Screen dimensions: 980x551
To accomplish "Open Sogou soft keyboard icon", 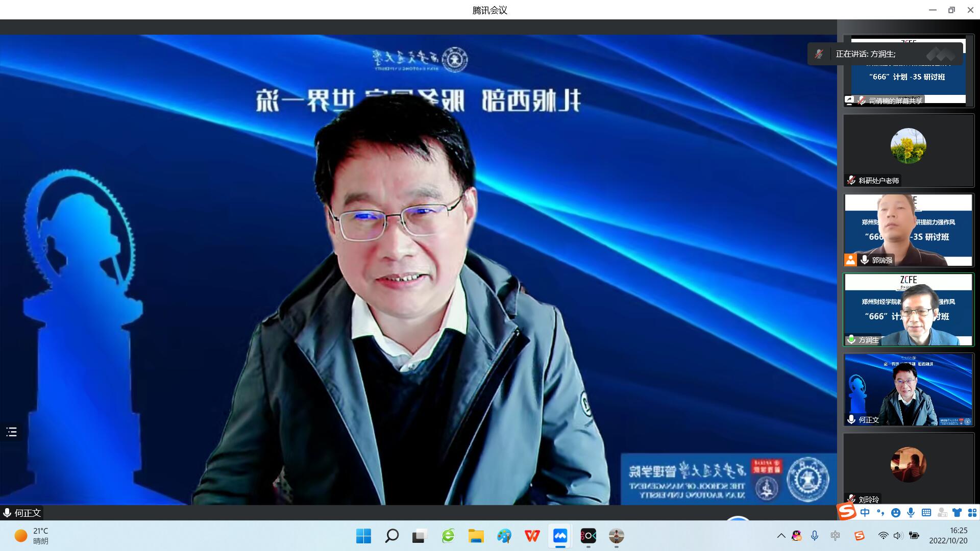I will (926, 513).
